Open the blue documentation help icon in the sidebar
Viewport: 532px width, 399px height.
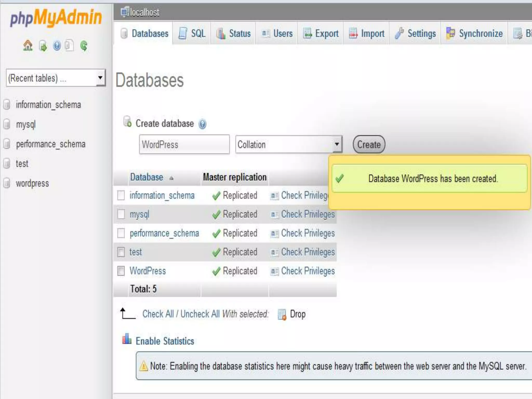tap(57, 46)
